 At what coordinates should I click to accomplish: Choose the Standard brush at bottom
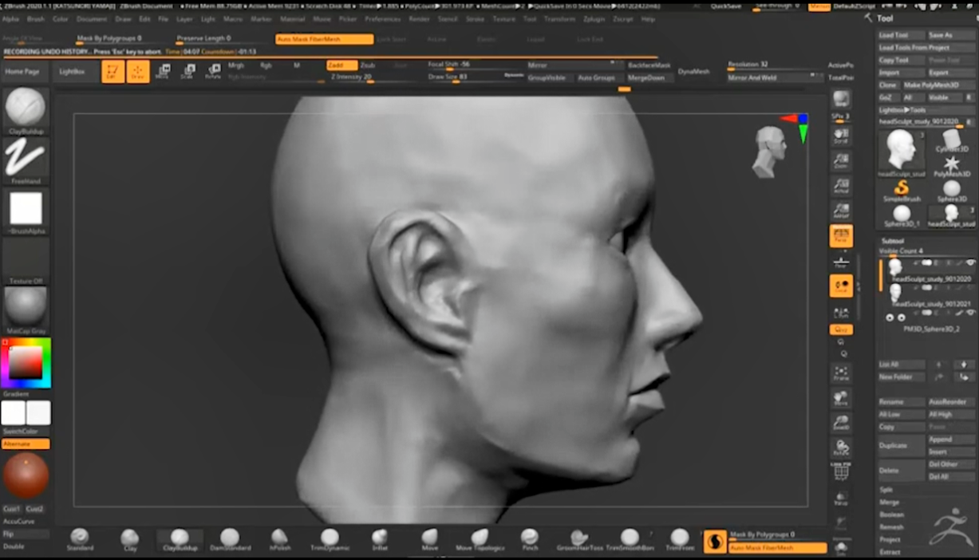pos(80,540)
